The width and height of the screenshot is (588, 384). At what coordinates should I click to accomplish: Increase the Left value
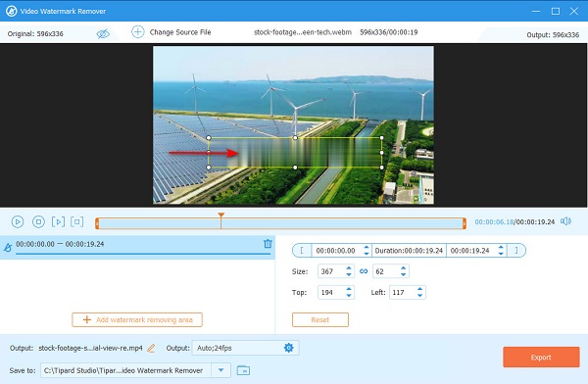point(420,289)
